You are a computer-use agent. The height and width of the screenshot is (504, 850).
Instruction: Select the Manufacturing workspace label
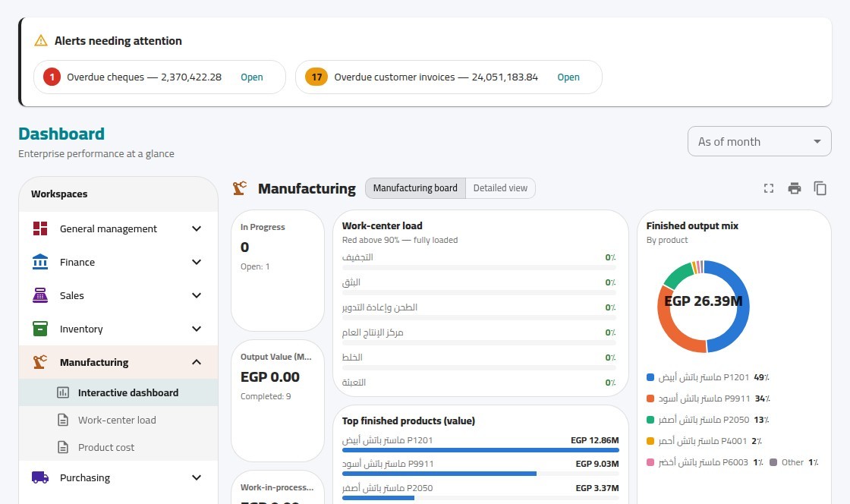click(94, 362)
